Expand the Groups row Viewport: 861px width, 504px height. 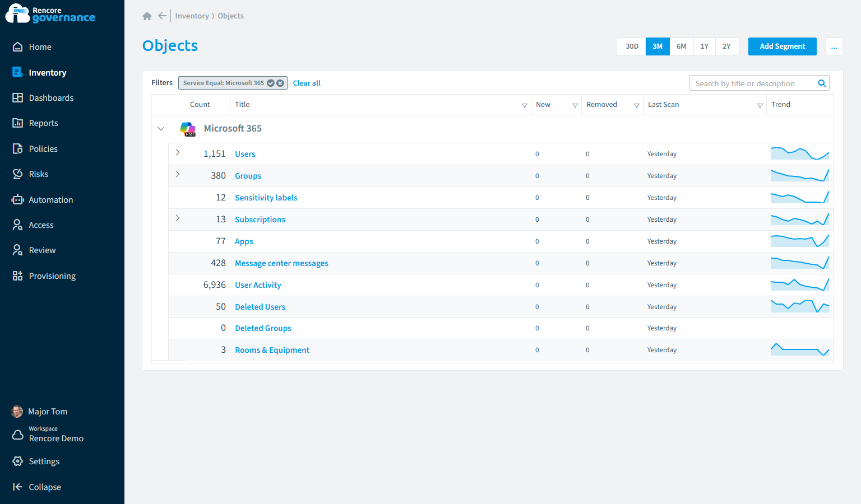[x=178, y=174]
